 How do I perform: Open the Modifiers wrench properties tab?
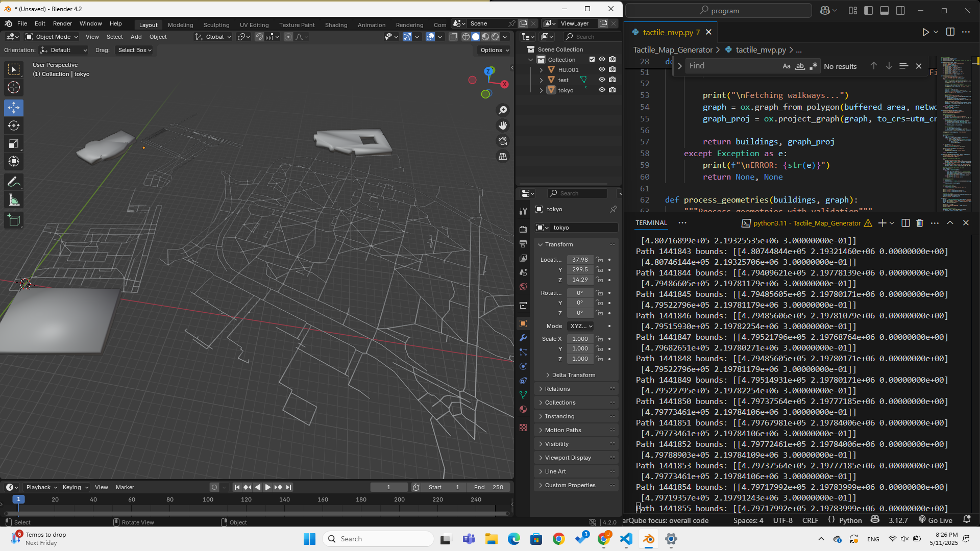coord(523,338)
